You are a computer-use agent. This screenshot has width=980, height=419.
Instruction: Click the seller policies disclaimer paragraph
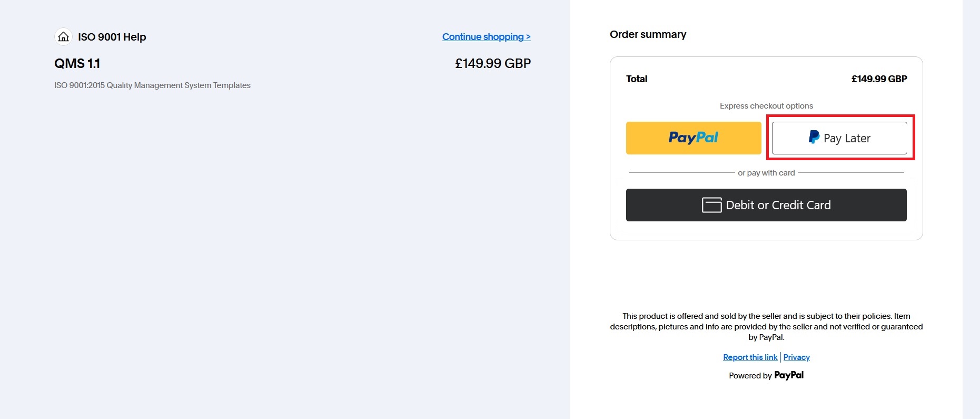[x=766, y=327]
